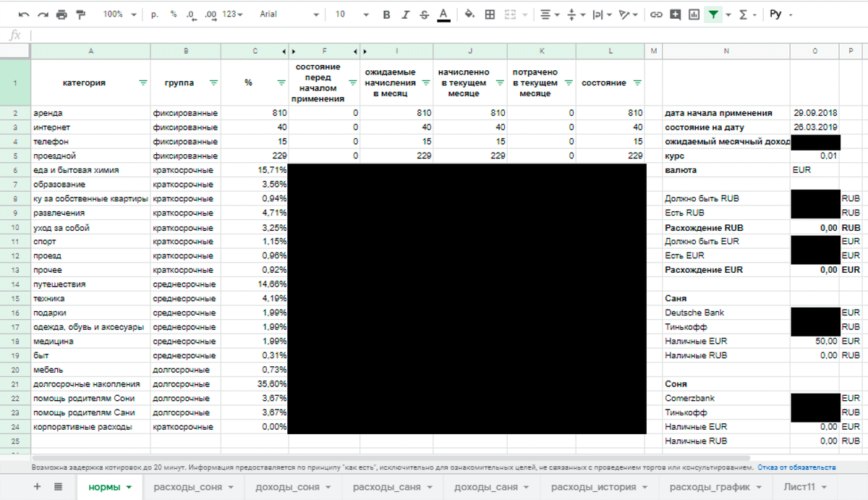Open the horizontal align dropdown
Image resolution: width=868 pixels, height=500 pixels.
pos(550,14)
